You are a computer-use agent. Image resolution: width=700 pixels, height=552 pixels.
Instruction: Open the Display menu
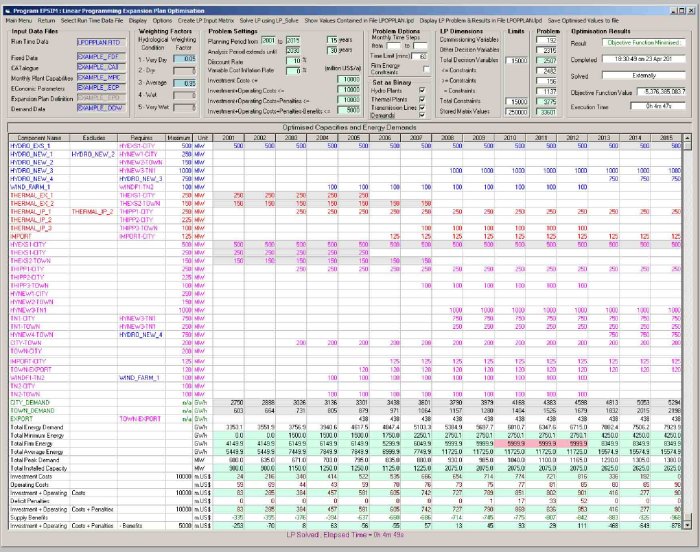coord(136,19)
